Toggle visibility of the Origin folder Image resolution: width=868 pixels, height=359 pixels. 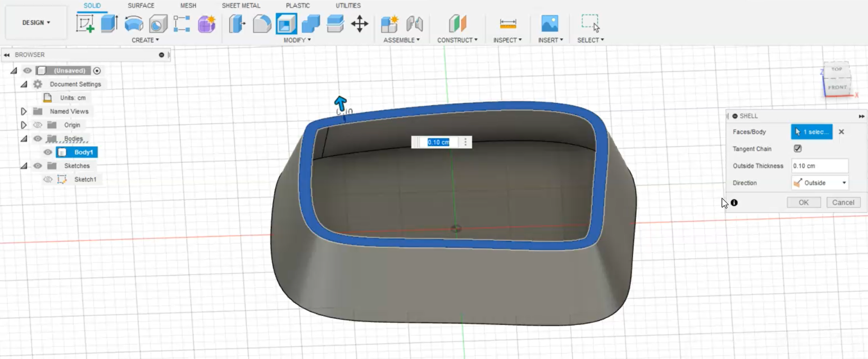pyautogui.click(x=37, y=125)
